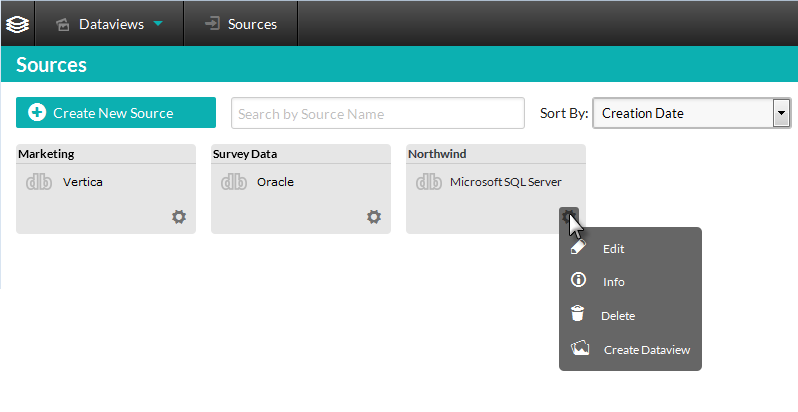The width and height of the screenshot is (798, 412).
Task: Open the Dataviews menu
Action: pos(109,24)
